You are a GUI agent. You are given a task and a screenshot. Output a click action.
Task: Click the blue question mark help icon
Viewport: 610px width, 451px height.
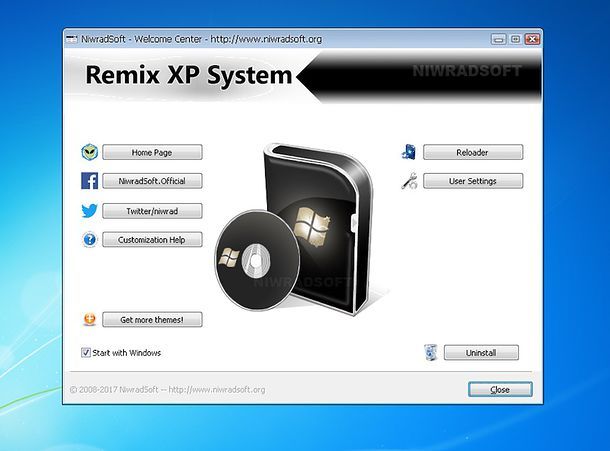coord(89,239)
